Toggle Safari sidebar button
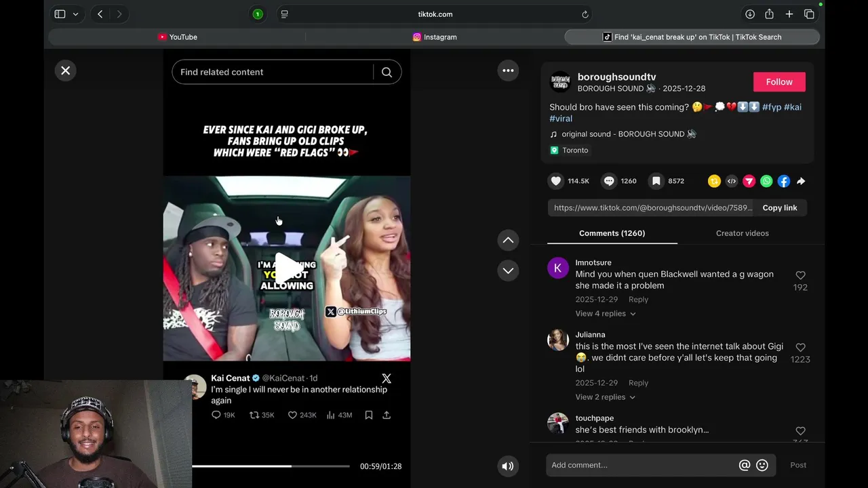868x488 pixels. pyautogui.click(x=60, y=14)
